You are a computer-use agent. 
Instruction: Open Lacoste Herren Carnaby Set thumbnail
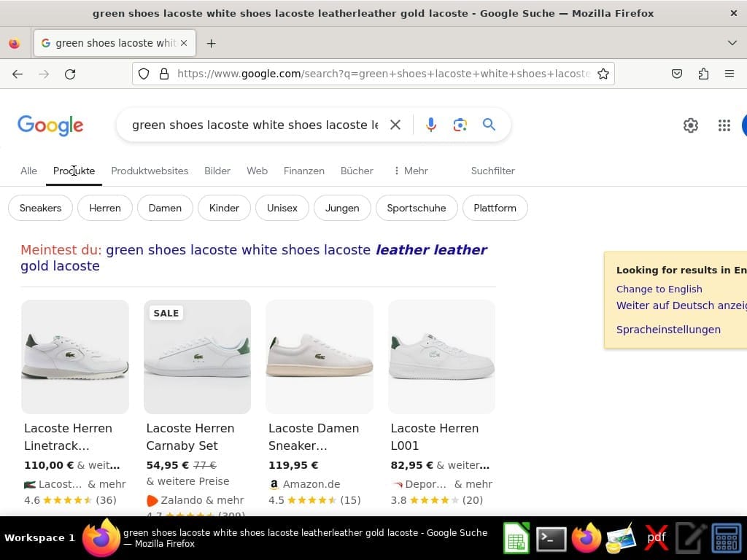197,357
